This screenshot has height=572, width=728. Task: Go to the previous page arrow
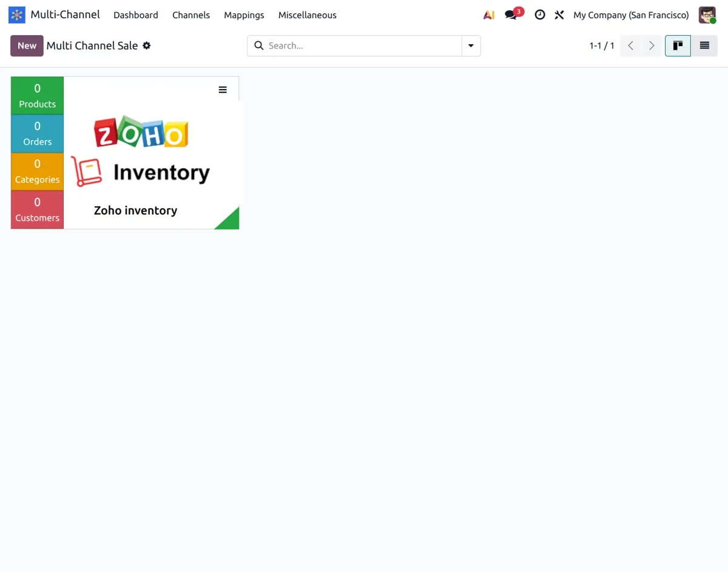tap(631, 45)
